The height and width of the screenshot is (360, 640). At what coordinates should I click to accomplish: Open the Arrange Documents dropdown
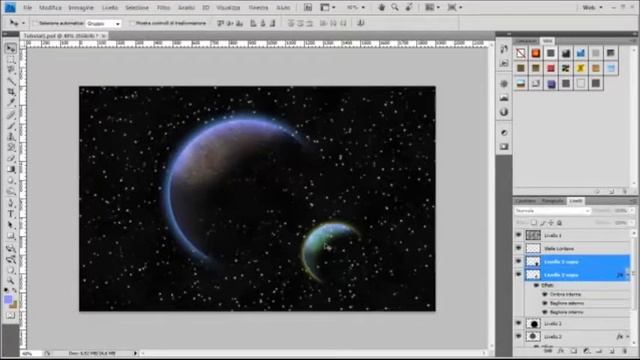pyautogui.click(x=432, y=7)
